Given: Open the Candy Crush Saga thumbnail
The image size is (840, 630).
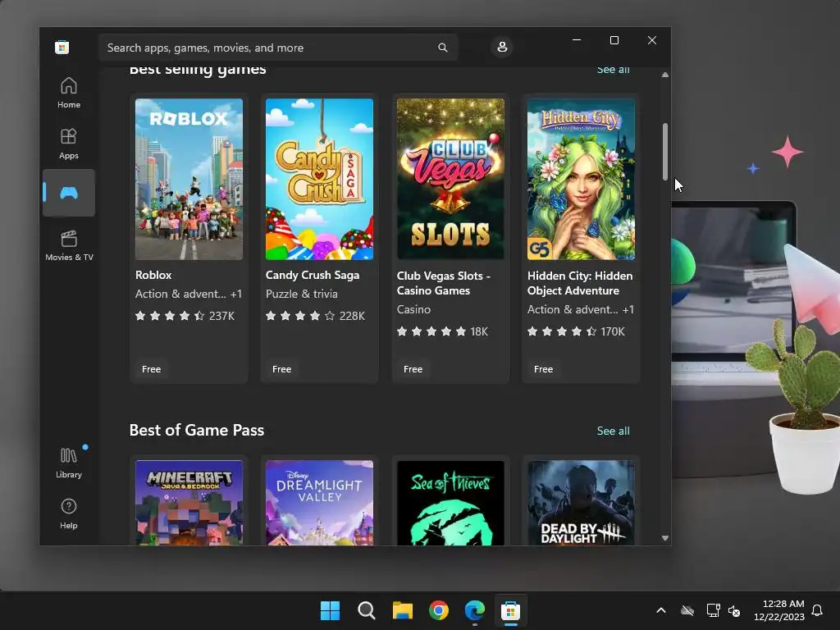Looking at the screenshot, I should [319, 179].
